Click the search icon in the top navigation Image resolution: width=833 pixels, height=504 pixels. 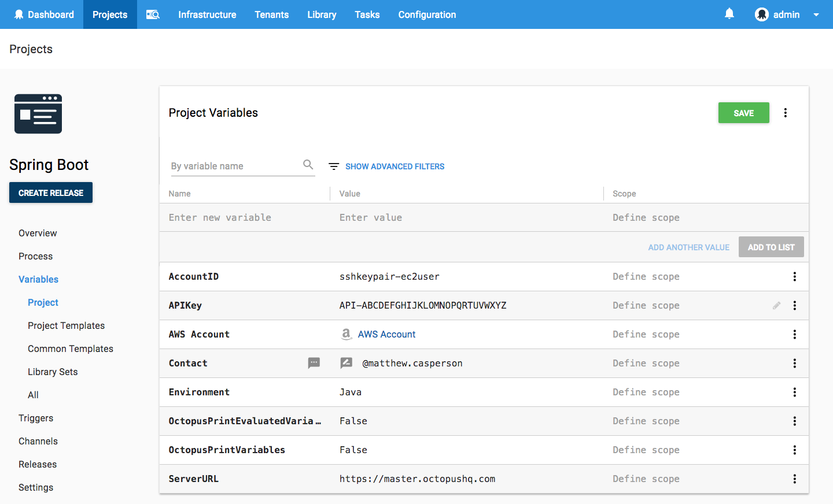(x=152, y=14)
